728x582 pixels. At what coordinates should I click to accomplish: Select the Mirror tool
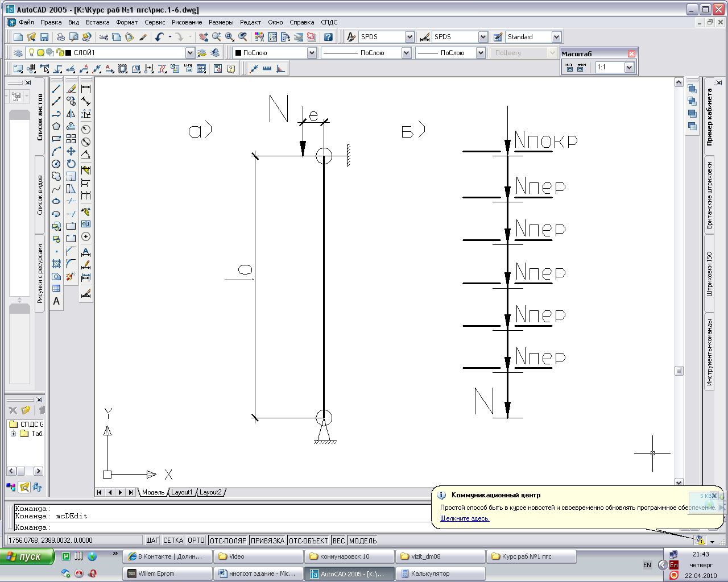(71, 114)
